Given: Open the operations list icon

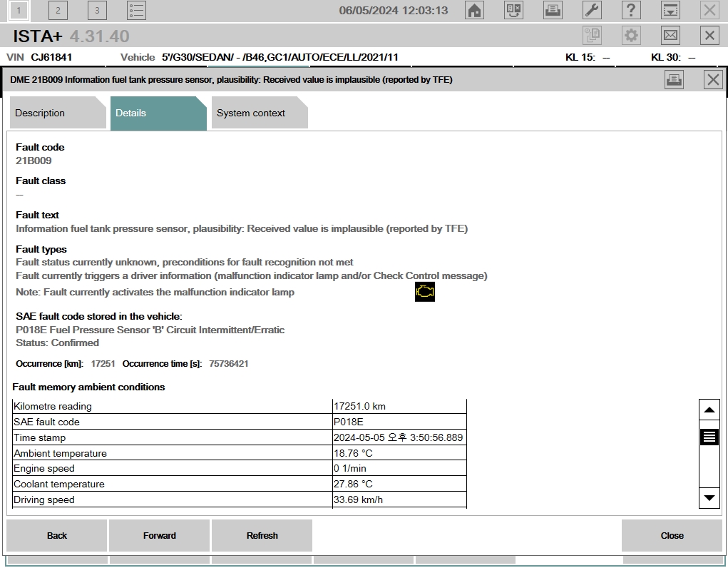Looking at the screenshot, I should pyautogui.click(x=136, y=10).
